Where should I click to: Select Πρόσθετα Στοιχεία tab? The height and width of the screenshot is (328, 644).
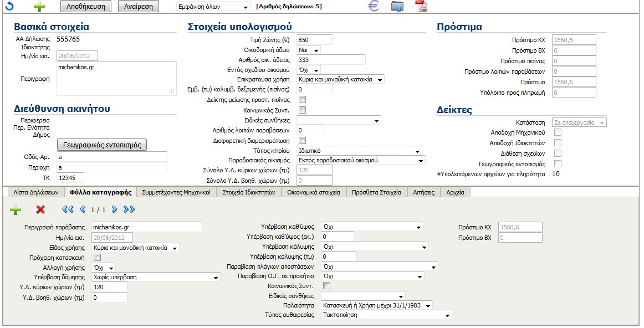coord(376,192)
